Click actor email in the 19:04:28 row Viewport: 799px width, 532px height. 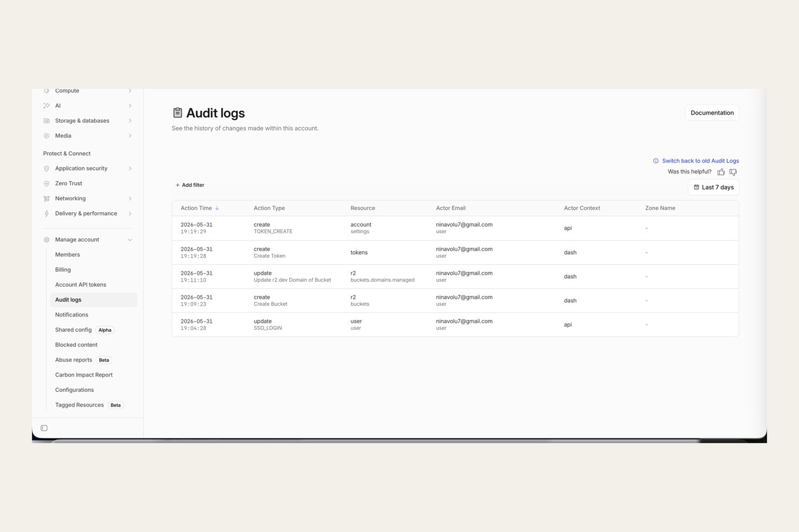(x=464, y=321)
